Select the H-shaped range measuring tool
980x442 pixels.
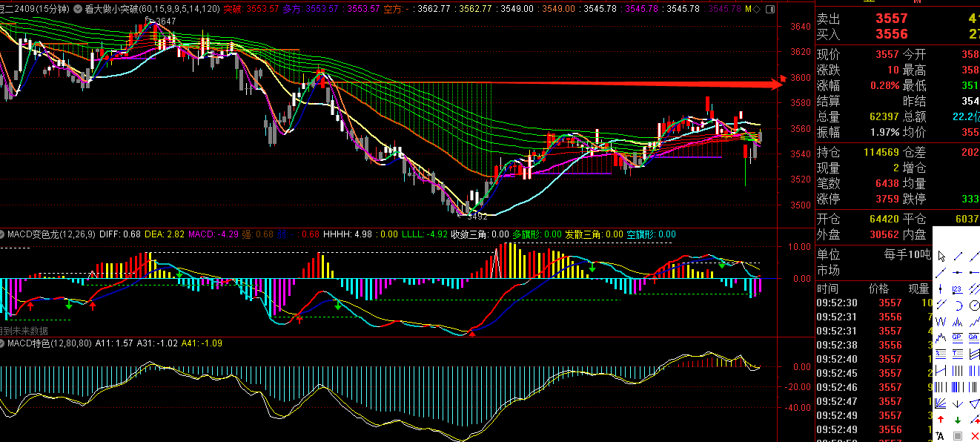[x=941, y=370]
